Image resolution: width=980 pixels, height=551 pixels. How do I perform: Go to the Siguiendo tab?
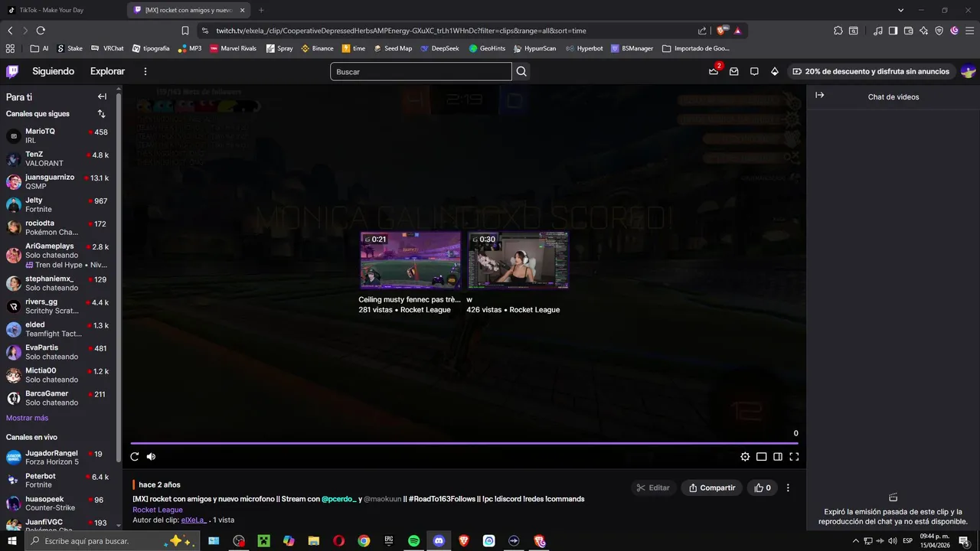click(53, 71)
